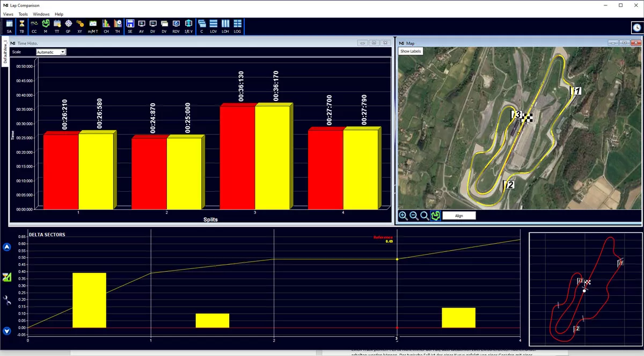Zoom out on the map
The width and height of the screenshot is (644, 356).
coord(414,216)
